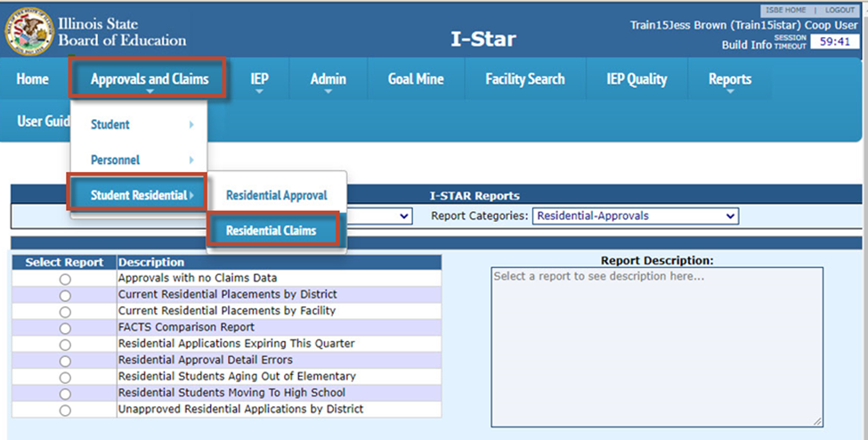The image size is (868, 440).
Task: Click the 'I-STAR Reports' heading
Action: (x=475, y=196)
